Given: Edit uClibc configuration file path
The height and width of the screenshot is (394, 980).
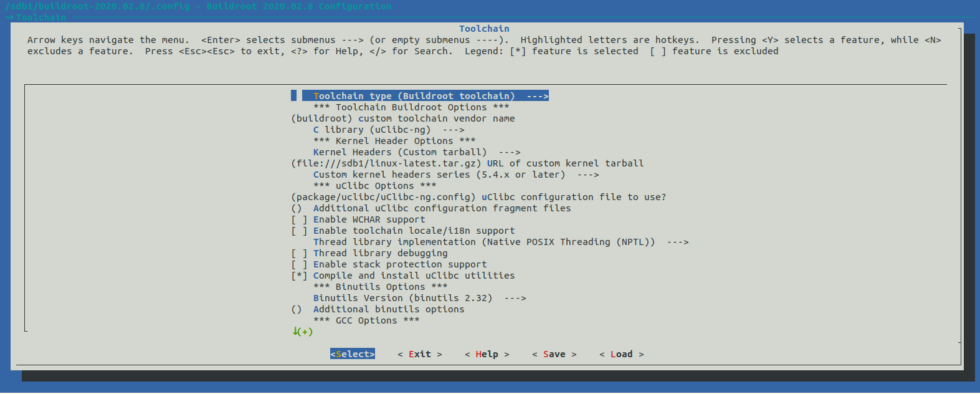Looking at the screenshot, I should click(478, 197).
